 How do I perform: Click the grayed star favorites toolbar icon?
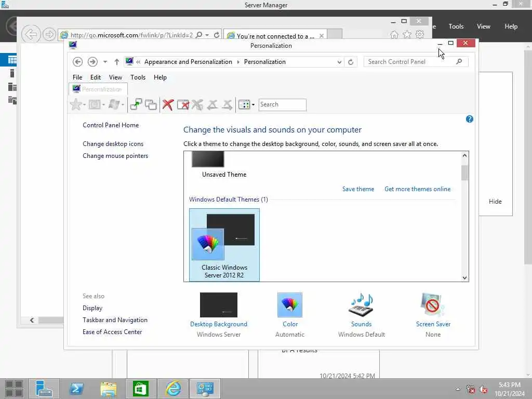point(76,104)
